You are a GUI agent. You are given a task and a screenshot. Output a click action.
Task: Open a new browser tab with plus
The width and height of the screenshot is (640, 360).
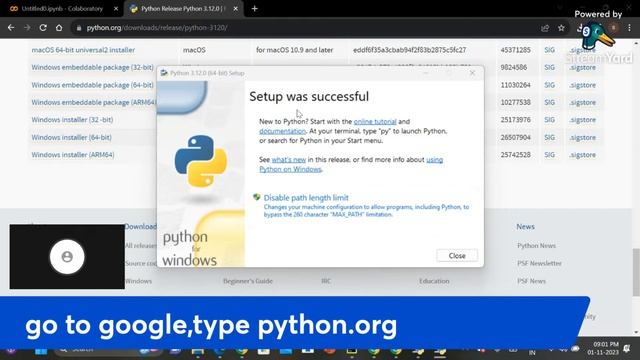(254, 8)
